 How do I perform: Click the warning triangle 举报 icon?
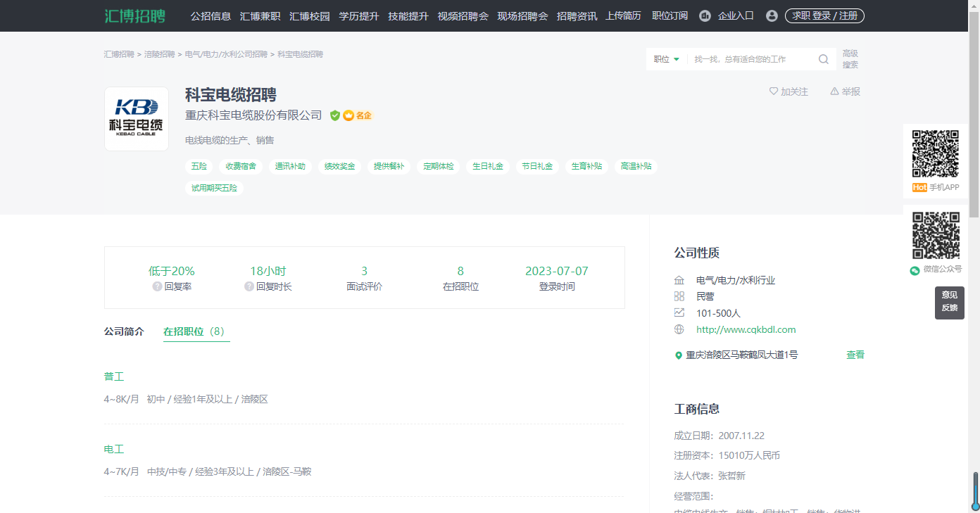834,91
